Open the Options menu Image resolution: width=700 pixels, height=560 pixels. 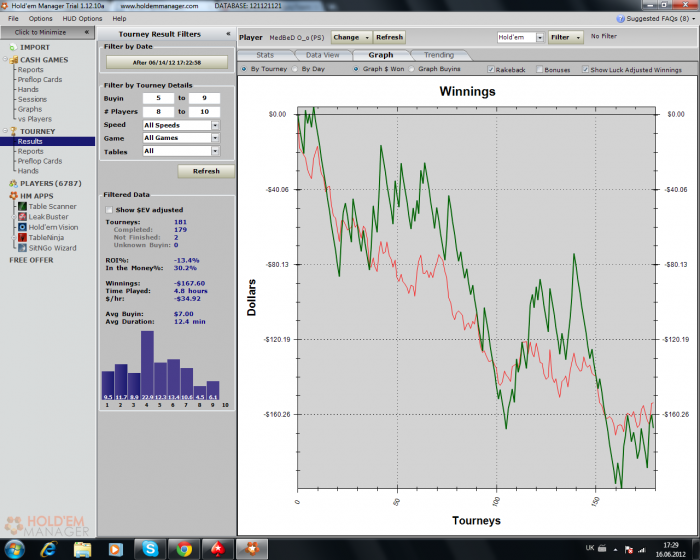coord(41,19)
